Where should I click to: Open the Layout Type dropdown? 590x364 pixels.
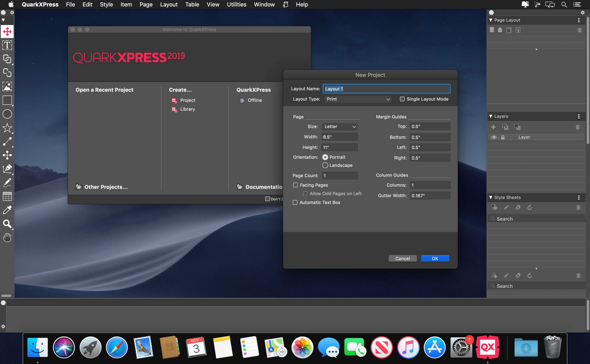[x=357, y=99]
